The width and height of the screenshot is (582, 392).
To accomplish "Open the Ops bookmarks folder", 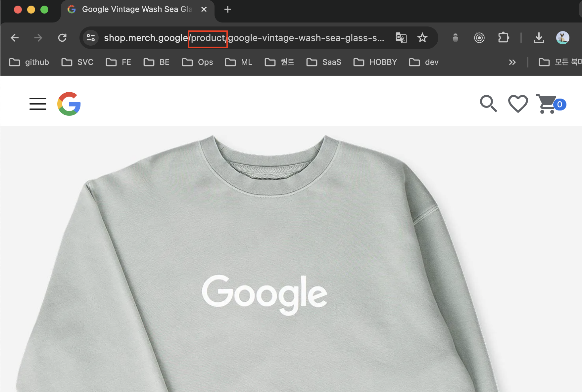I will tap(198, 62).
